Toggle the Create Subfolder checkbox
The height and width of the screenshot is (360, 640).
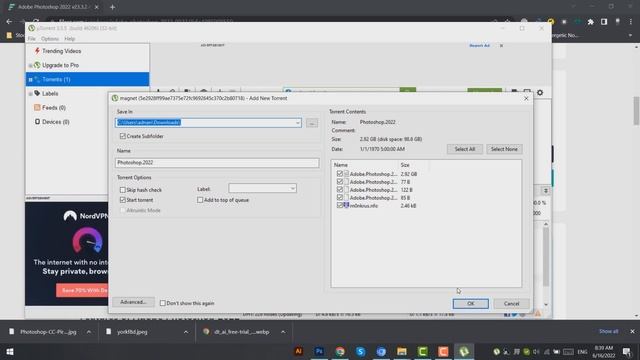pos(122,136)
